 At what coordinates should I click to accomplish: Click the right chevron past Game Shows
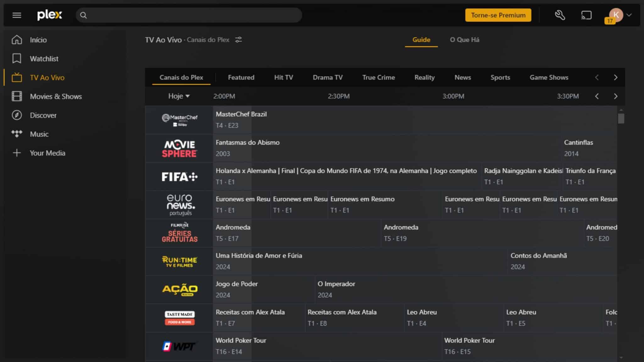615,77
